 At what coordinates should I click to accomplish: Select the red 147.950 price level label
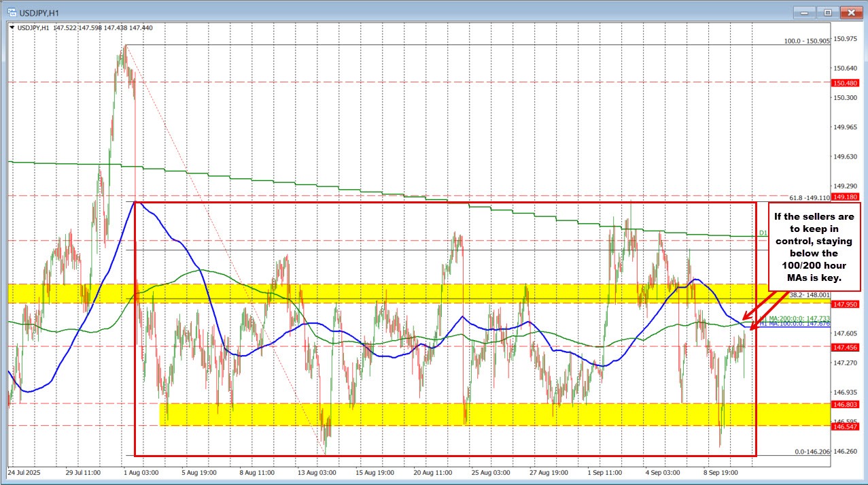(845, 303)
